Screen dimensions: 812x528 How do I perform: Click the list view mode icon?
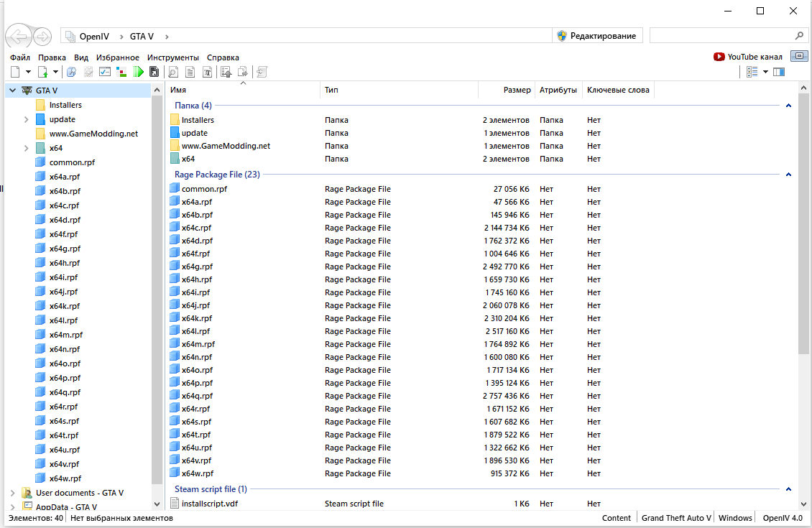coord(752,72)
